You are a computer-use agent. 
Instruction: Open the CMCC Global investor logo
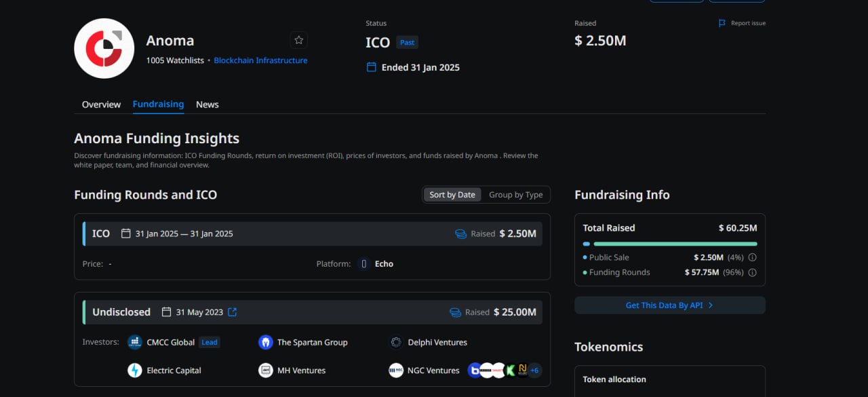tap(135, 342)
